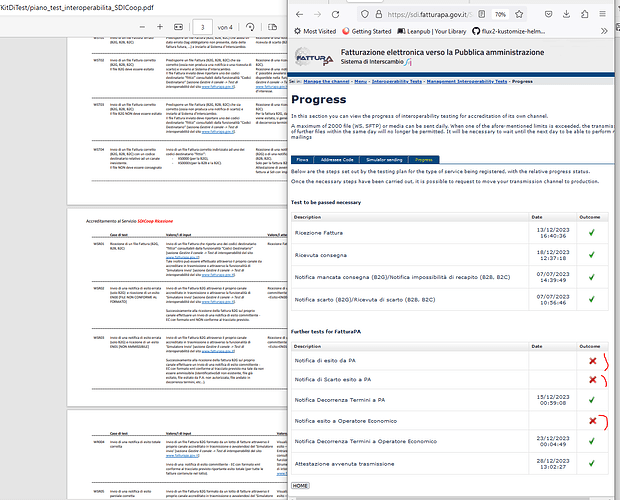Open the Leanpub Your Library bookmark

click(432, 31)
